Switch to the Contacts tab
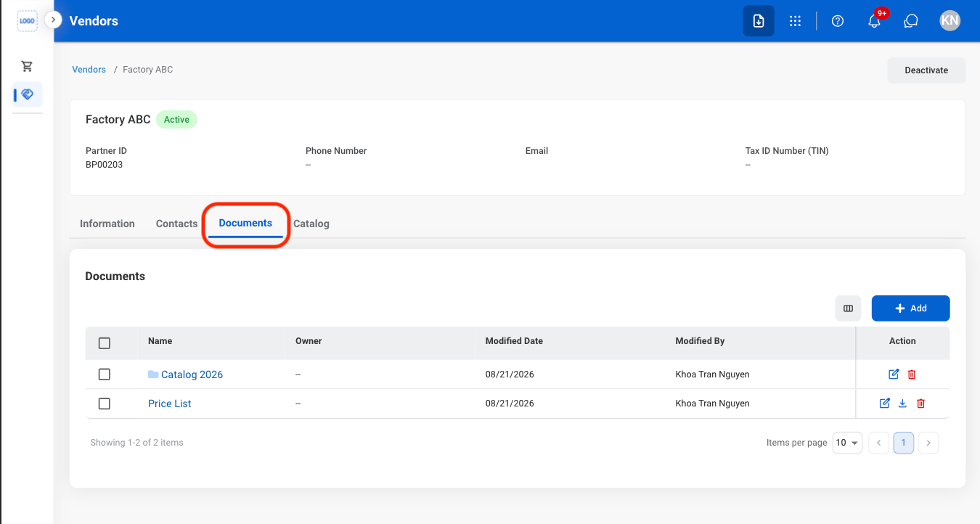Viewport: 980px width, 524px height. click(x=176, y=224)
